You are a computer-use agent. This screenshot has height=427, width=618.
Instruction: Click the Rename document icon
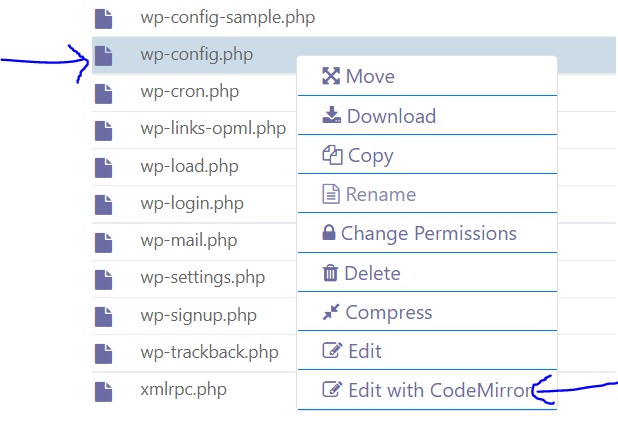pos(331,194)
